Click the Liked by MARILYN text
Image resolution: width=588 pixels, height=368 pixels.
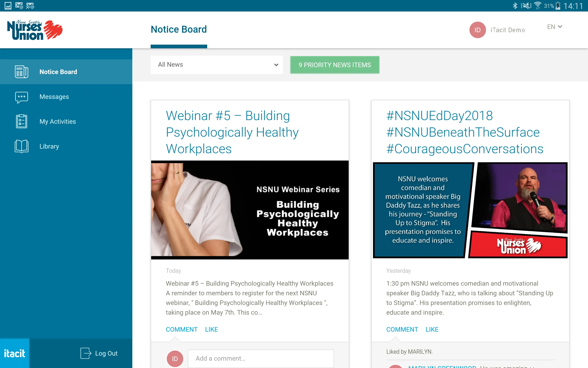409,352
